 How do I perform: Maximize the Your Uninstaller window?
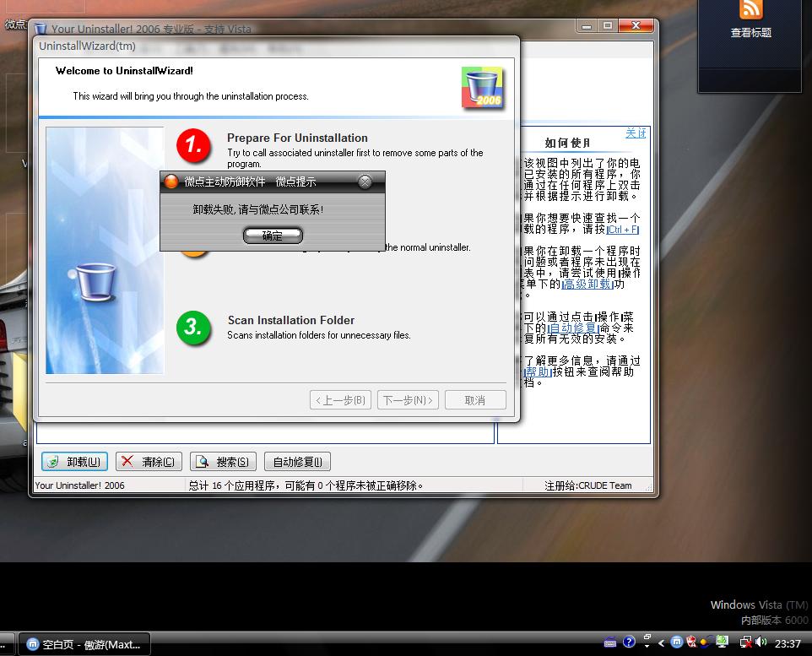pyautogui.click(x=608, y=26)
